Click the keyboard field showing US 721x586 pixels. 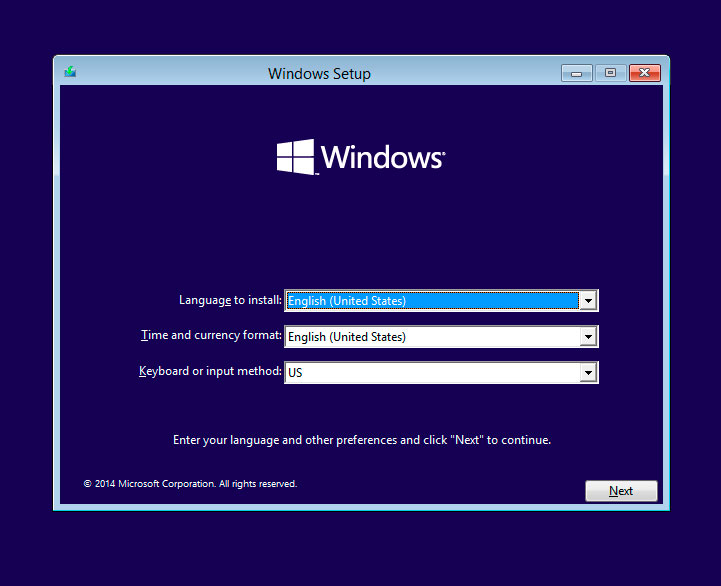(x=431, y=372)
